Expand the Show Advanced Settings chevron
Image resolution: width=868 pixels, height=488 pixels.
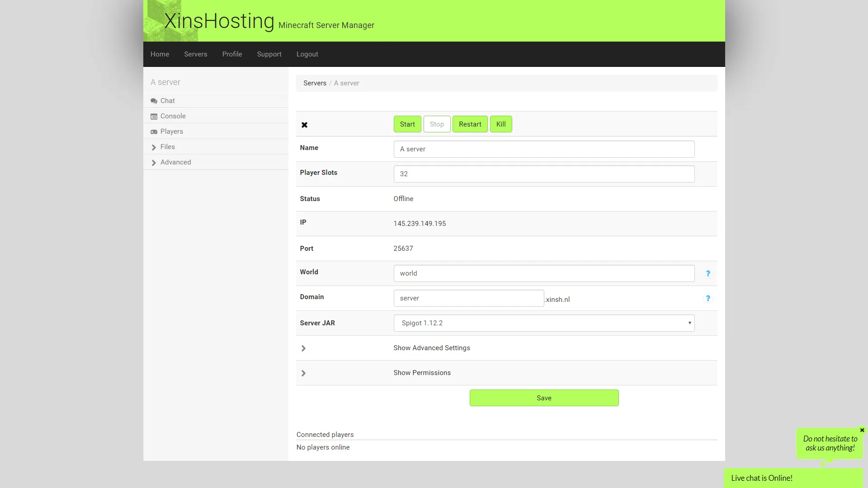(303, 348)
